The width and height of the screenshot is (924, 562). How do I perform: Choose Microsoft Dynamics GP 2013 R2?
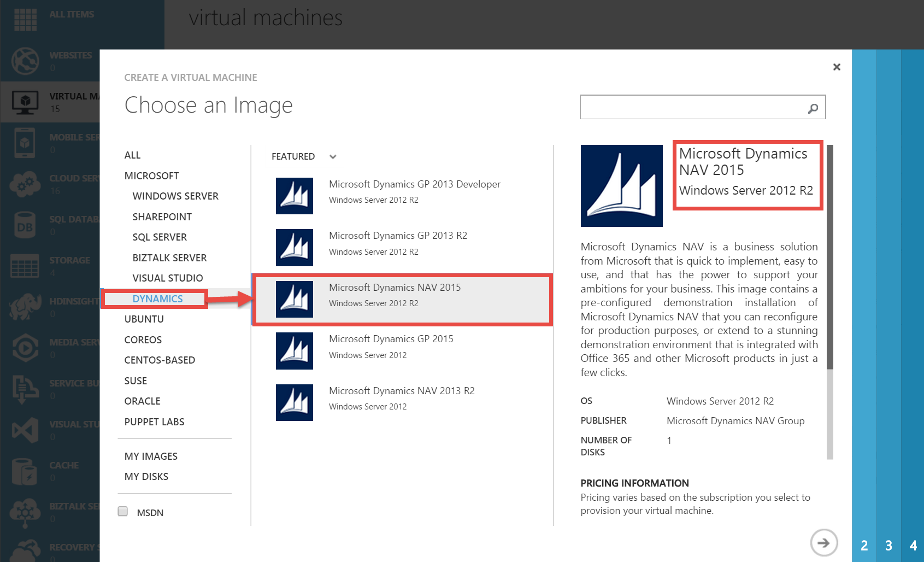pos(398,236)
